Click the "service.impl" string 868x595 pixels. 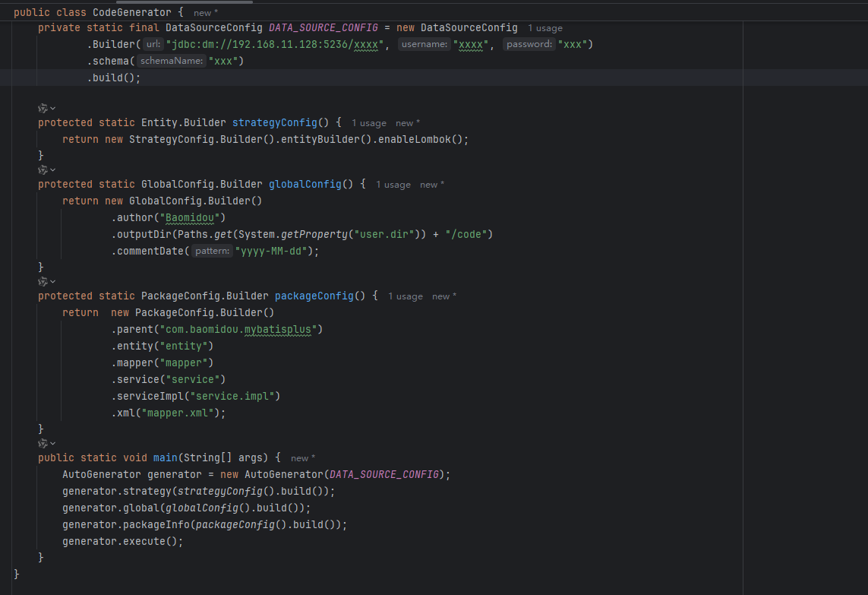(x=232, y=396)
